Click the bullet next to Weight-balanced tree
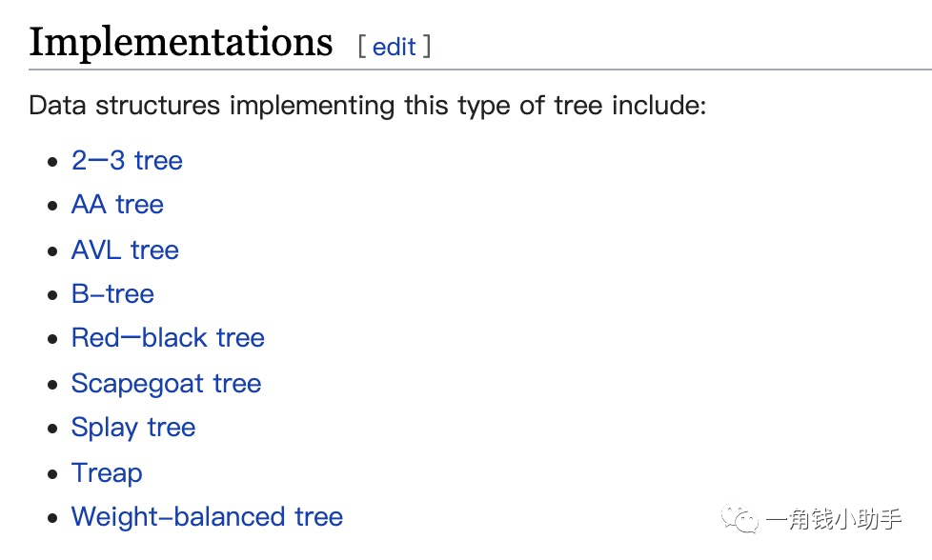The width and height of the screenshot is (932, 560). pyautogui.click(x=52, y=518)
